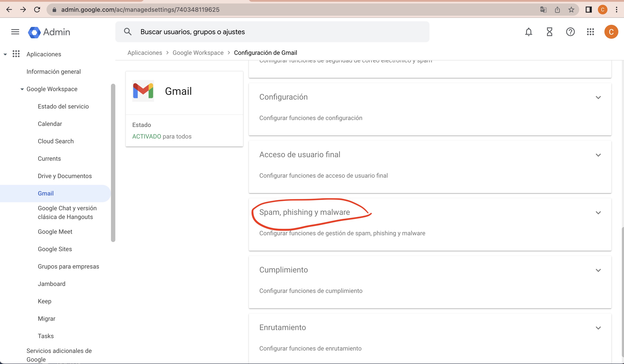This screenshot has width=624, height=364.
Task: Click Configuración de Gmail breadcrumb
Action: (x=265, y=53)
